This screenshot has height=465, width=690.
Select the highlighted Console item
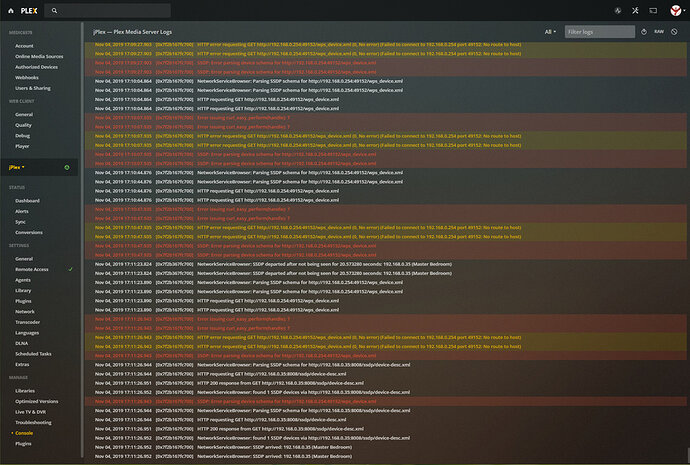click(x=24, y=433)
